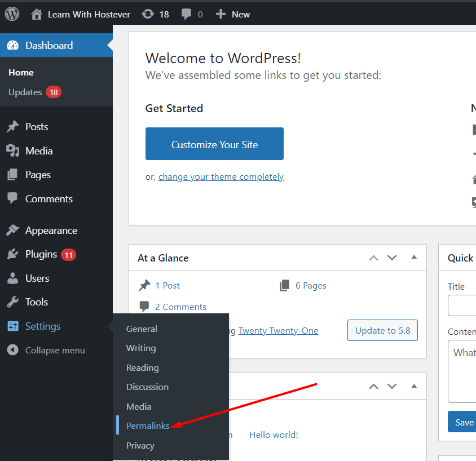
Task: Click the home icon beside site name
Action: [37, 14]
